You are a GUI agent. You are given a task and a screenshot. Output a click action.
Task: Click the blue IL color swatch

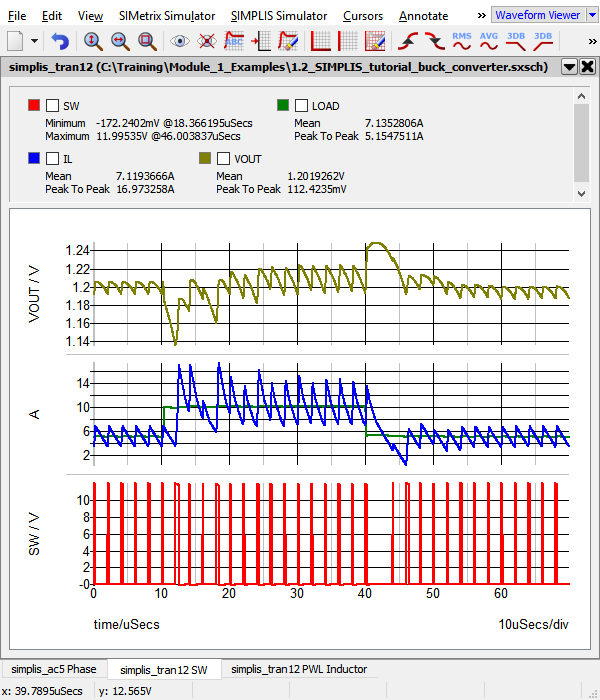coord(34,158)
